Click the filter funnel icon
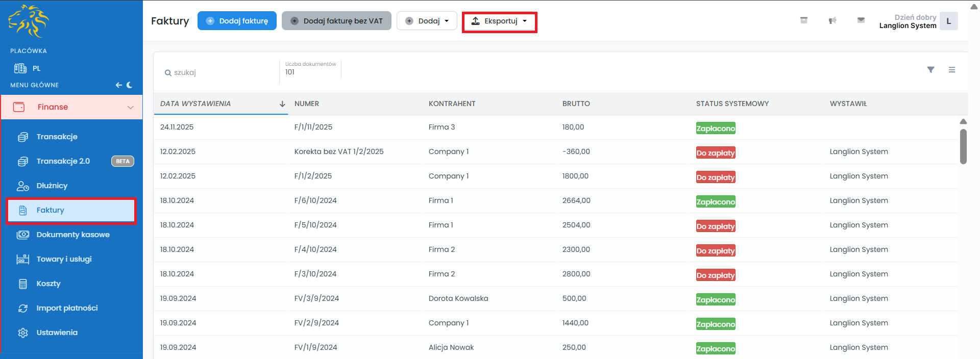 pyautogui.click(x=930, y=70)
